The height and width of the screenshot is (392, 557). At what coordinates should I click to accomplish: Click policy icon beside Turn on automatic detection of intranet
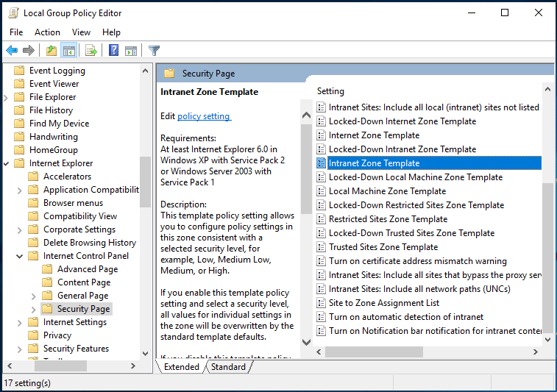pyautogui.click(x=321, y=317)
